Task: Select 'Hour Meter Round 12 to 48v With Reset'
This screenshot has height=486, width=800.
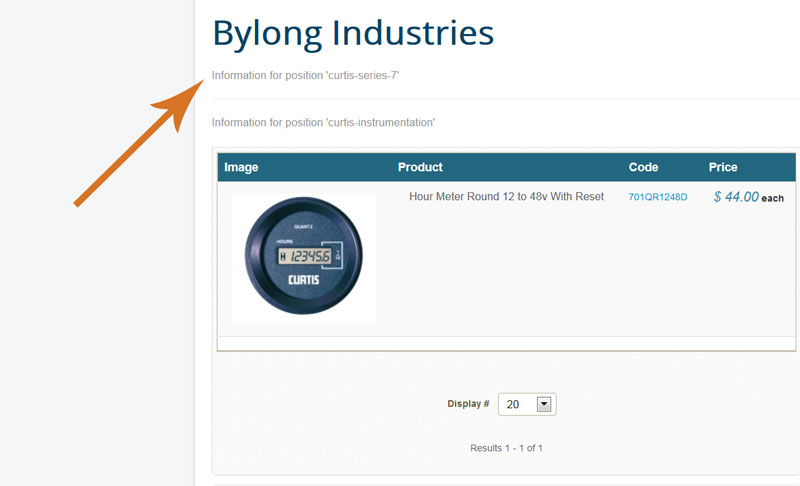Action: point(506,196)
